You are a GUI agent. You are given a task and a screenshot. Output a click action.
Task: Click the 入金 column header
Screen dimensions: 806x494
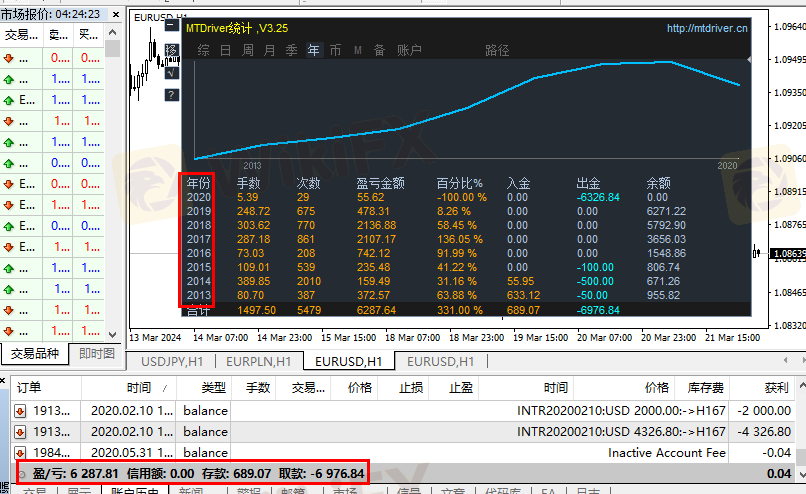click(x=518, y=183)
